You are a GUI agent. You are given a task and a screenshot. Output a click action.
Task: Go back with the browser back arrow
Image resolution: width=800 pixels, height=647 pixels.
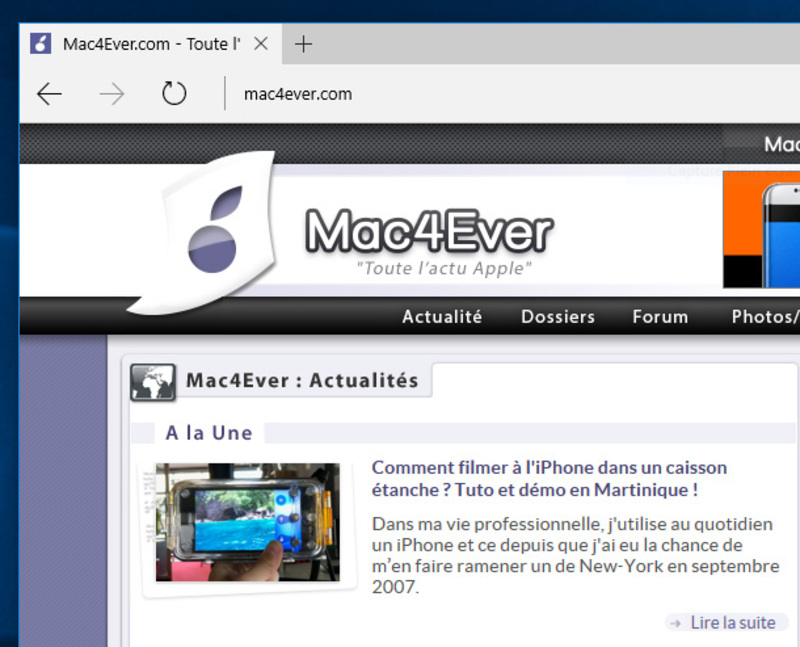(x=49, y=94)
